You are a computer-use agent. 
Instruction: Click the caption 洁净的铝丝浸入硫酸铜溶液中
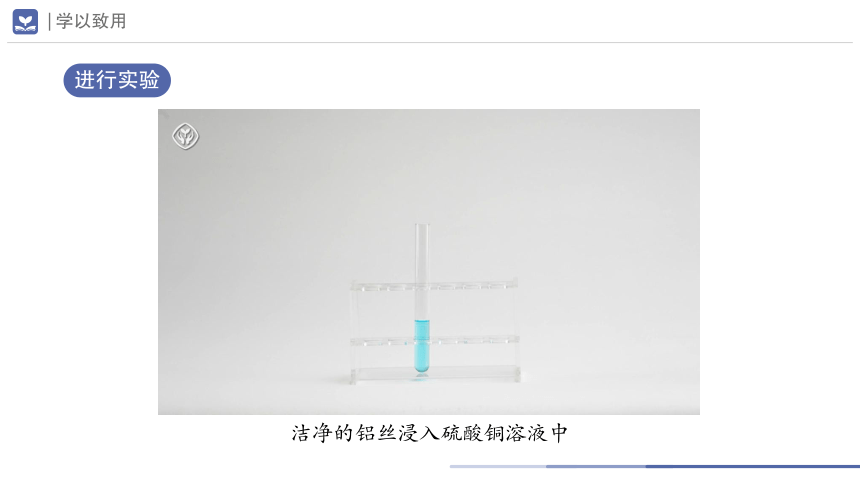pyautogui.click(x=429, y=434)
